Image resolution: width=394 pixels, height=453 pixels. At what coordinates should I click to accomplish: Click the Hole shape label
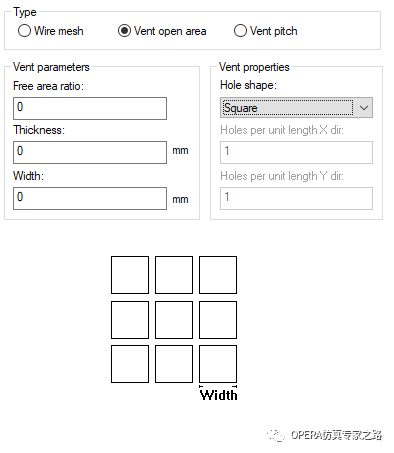pyautogui.click(x=248, y=85)
